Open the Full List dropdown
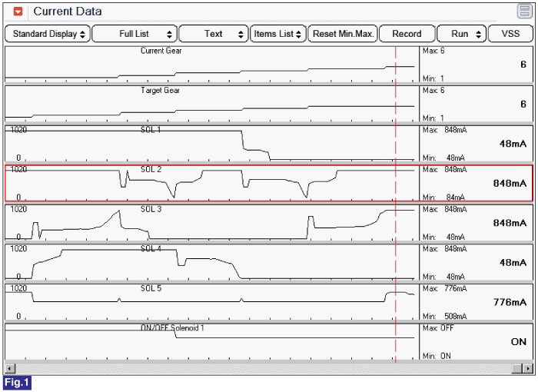538x392 pixels. (x=134, y=34)
